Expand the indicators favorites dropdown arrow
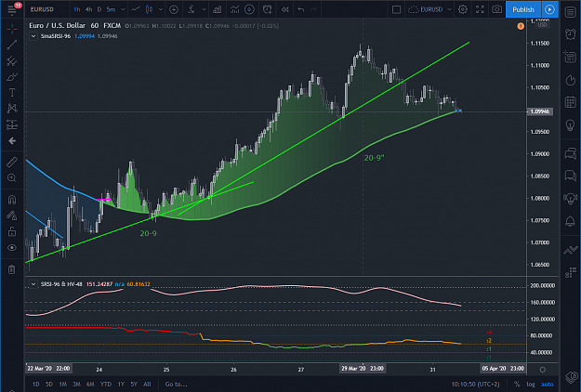The height and width of the screenshot is (392, 581). (x=204, y=9)
